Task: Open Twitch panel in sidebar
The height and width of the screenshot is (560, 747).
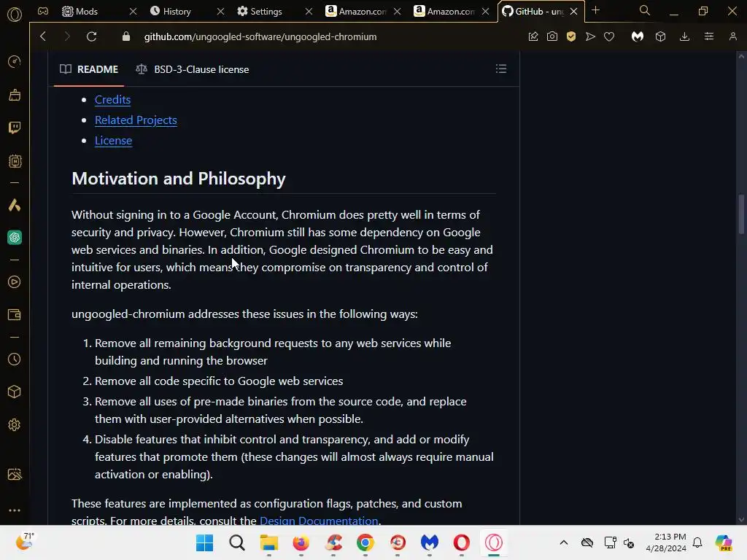Action: tap(15, 128)
